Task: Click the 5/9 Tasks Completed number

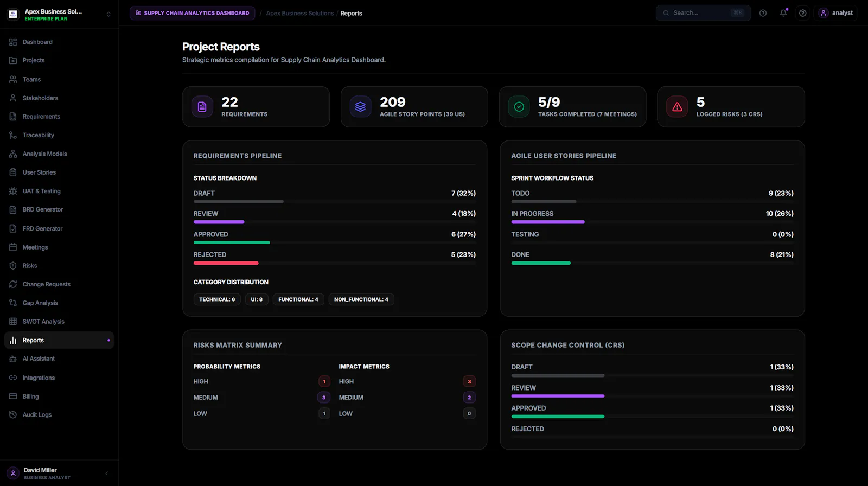Action: click(x=549, y=102)
